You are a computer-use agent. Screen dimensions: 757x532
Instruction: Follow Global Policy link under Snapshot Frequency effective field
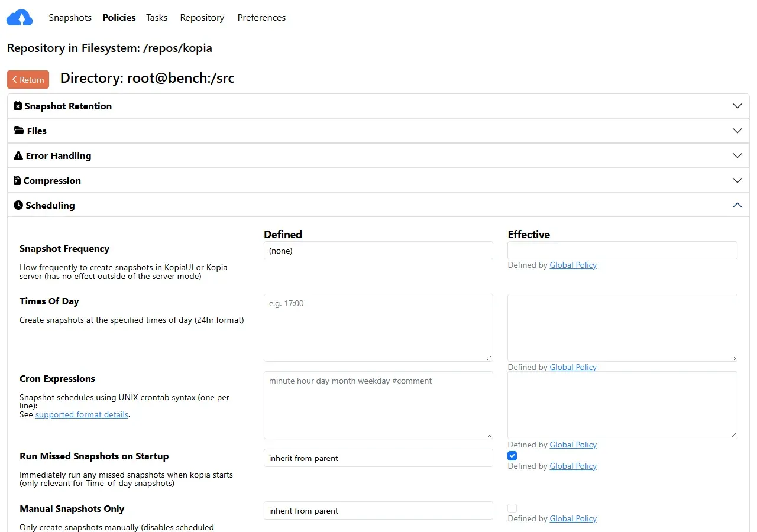click(x=573, y=265)
